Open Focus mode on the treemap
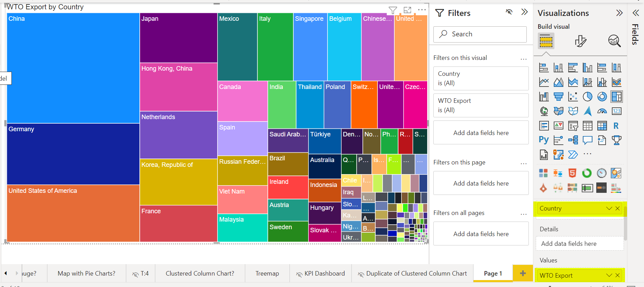The width and height of the screenshot is (644, 287). (407, 10)
